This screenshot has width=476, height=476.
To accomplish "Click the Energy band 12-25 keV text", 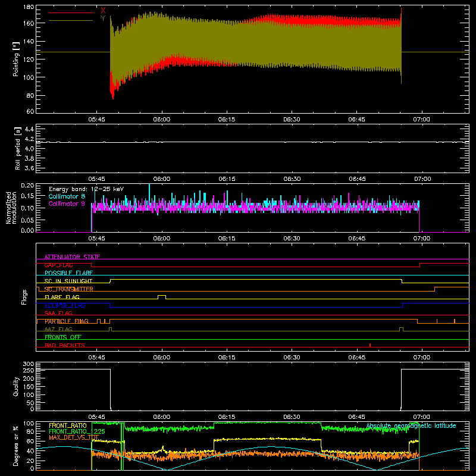I will click(x=86, y=189).
